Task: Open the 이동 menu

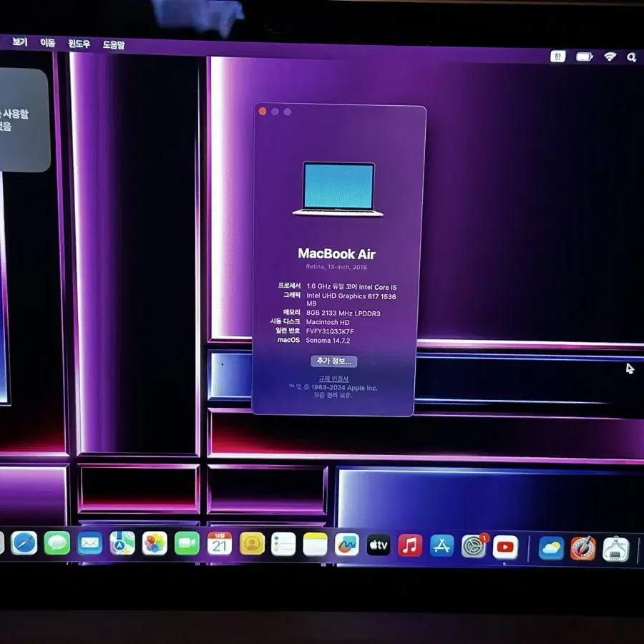Action: (x=48, y=43)
